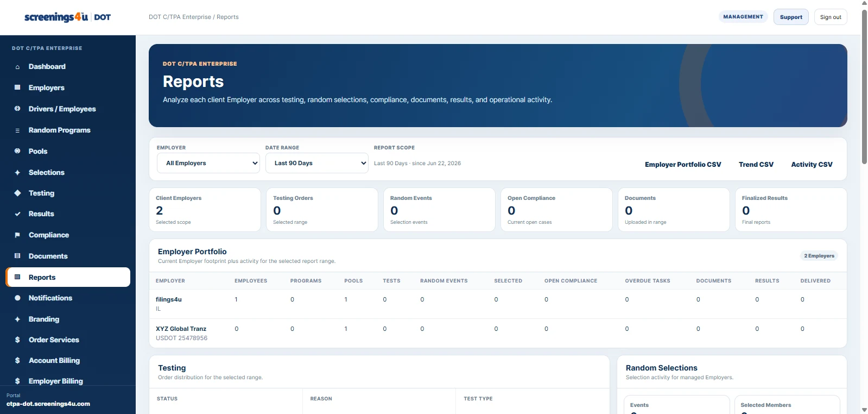Screen dimensions: 868x414
Task: Click the Testing Orders stat card
Action: click(x=322, y=210)
